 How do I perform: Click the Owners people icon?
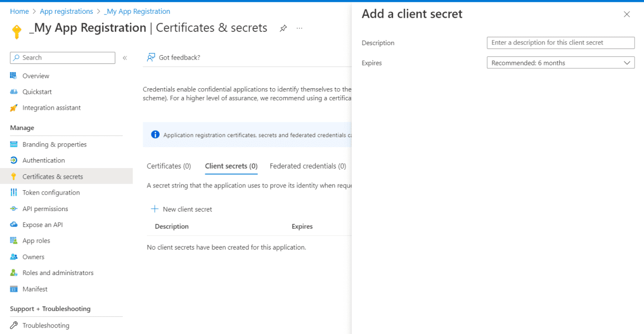[14, 257]
